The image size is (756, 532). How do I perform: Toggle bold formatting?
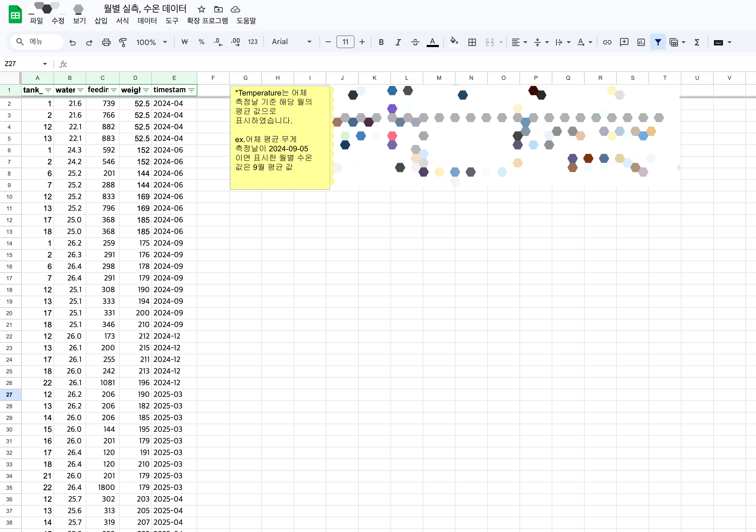(381, 42)
